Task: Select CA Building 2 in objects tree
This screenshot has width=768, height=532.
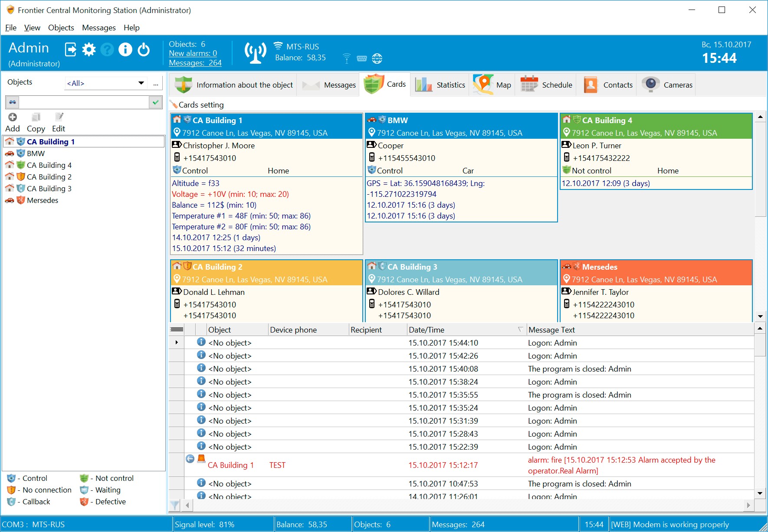Action: 49,177
